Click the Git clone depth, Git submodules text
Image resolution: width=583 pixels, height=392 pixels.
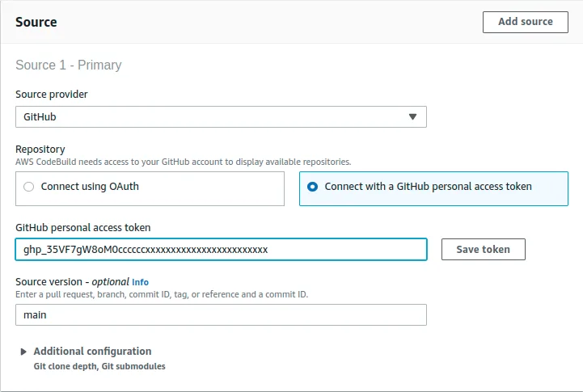click(x=99, y=366)
